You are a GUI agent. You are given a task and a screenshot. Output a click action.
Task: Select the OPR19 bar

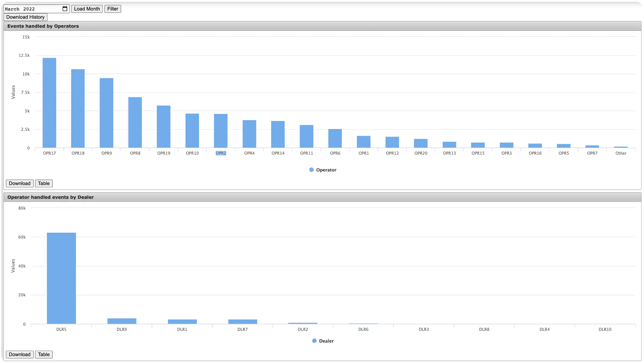coord(164,127)
